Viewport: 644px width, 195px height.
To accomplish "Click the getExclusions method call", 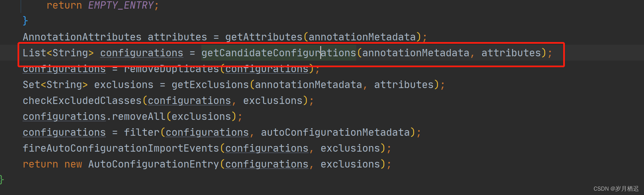I will point(210,85).
